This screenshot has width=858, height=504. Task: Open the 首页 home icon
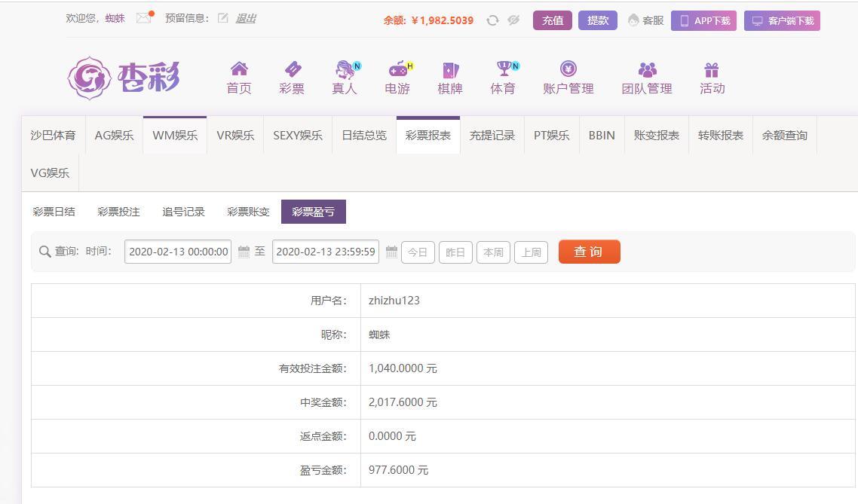[x=239, y=69]
